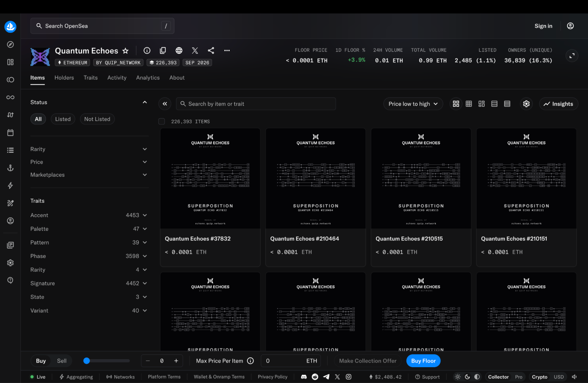This screenshot has height=383, width=588.
Task: Select the Not Listed status filter
Action: pyautogui.click(x=97, y=119)
